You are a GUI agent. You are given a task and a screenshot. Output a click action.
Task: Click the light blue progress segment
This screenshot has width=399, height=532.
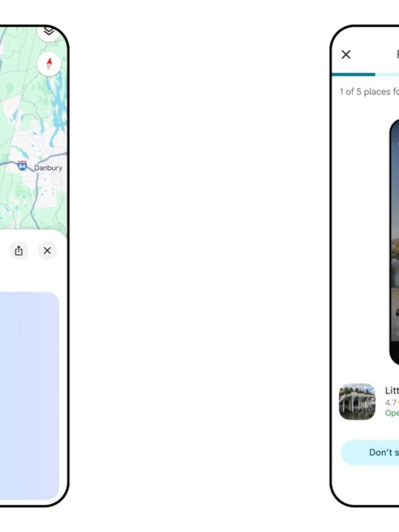(x=387, y=74)
